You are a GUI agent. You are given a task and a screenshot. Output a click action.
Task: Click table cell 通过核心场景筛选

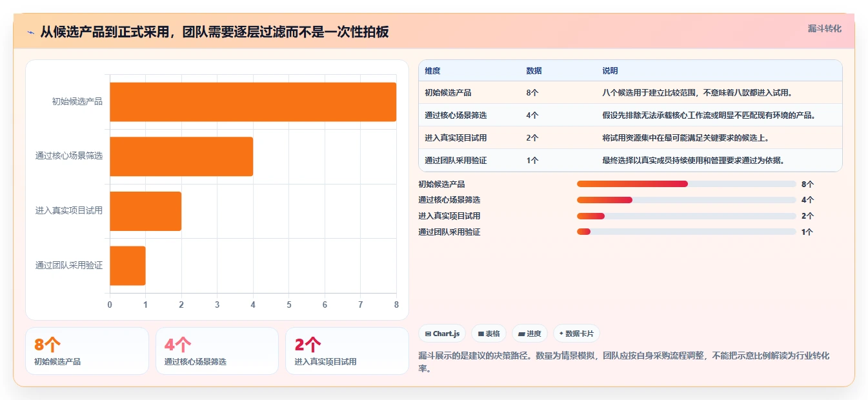point(456,115)
